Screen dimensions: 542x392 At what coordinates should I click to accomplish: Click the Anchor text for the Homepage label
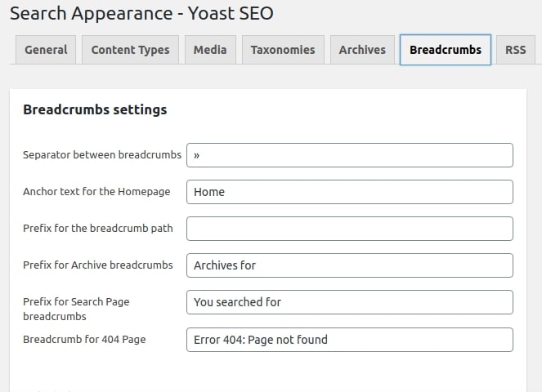tap(96, 191)
